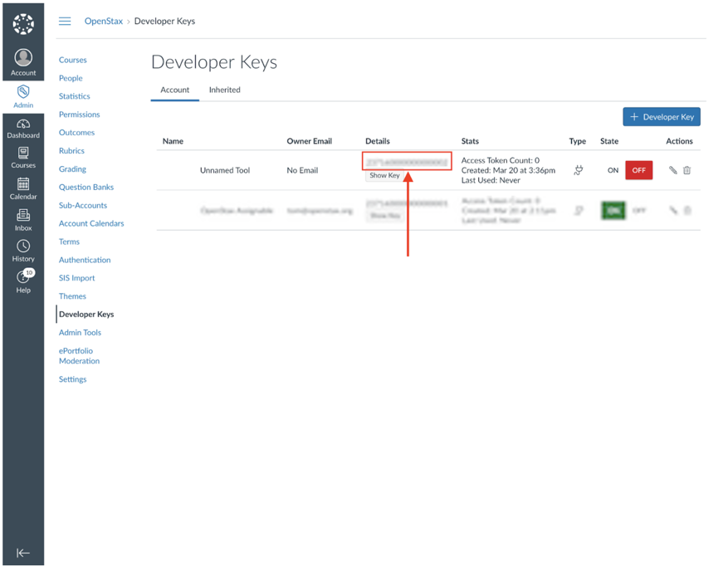Select the Account tab under Developer Keys
The width and height of the screenshot is (728, 571).
pos(175,90)
